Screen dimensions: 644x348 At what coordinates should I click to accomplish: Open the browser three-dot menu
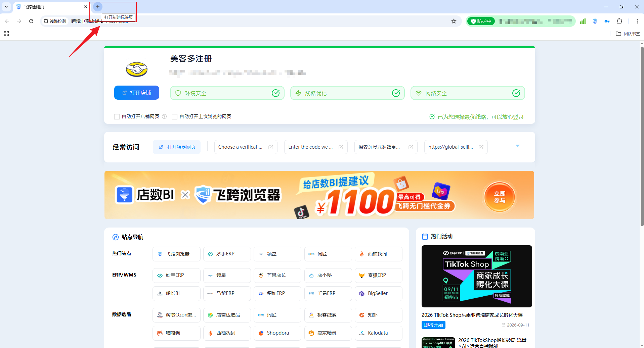point(637,21)
